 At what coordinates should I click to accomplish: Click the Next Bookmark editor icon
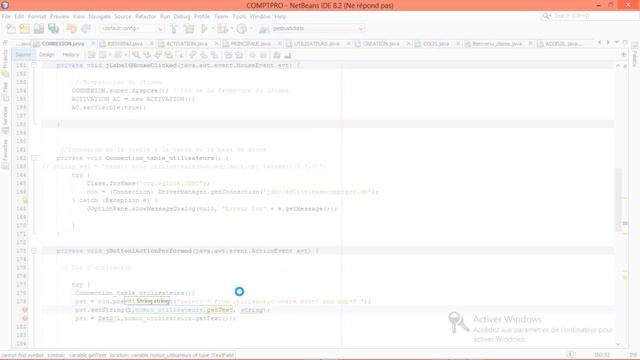tap(203, 55)
